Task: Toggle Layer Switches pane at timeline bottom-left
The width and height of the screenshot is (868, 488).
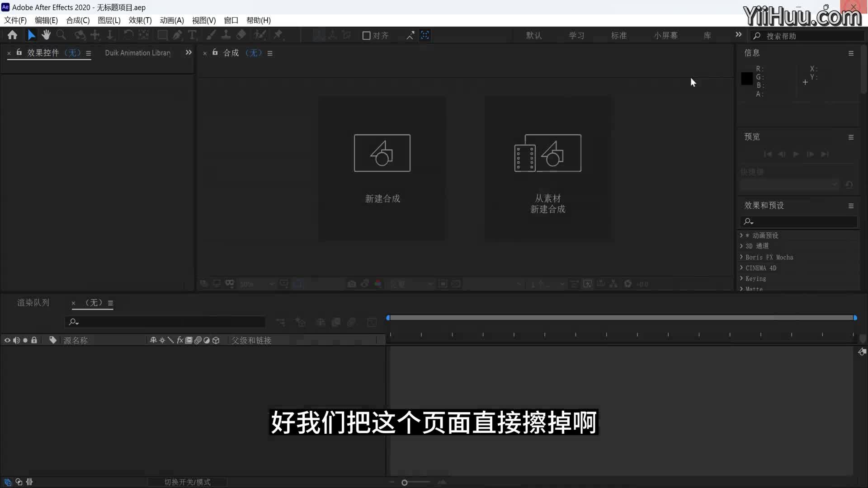Action: 8,482
